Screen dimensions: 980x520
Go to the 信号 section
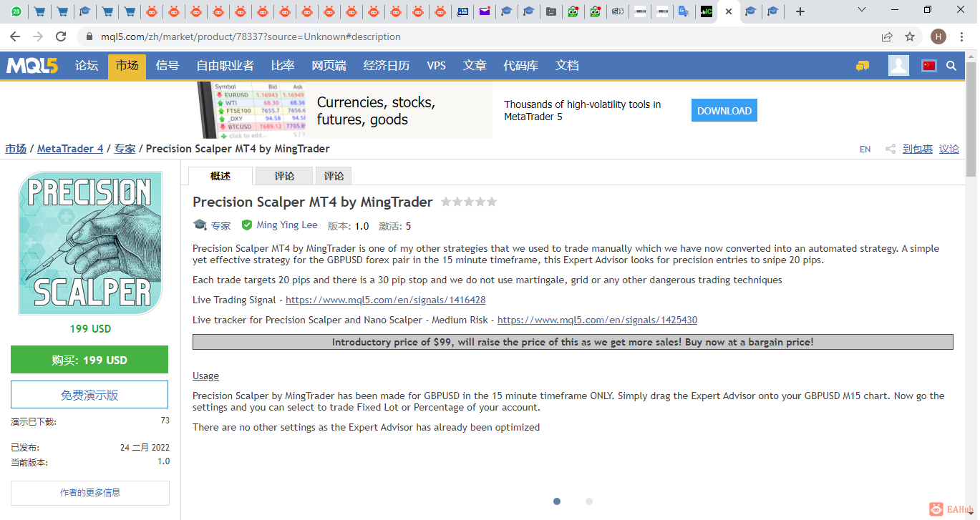[168, 66]
